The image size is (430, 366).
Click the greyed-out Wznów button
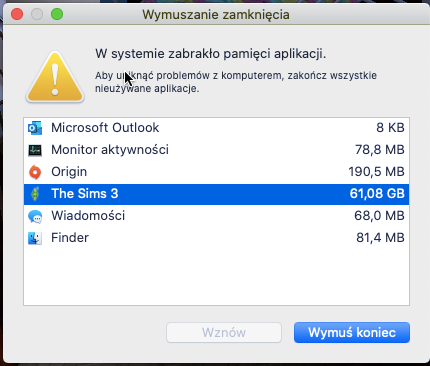[224, 332]
